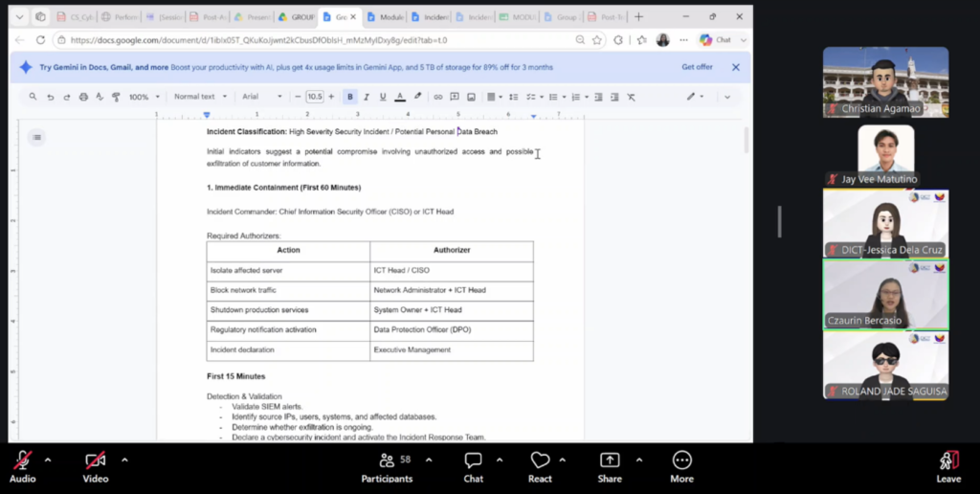Screen dimensions: 980x494
Task: Open the editing mode pencil dropdown
Action: pyautogui.click(x=695, y=97)
